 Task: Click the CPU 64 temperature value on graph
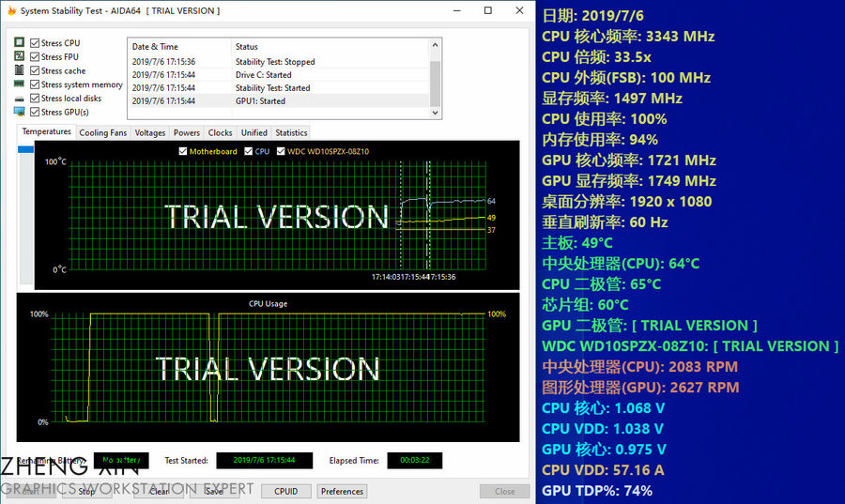pyautogui.click(x=491, y=201)
